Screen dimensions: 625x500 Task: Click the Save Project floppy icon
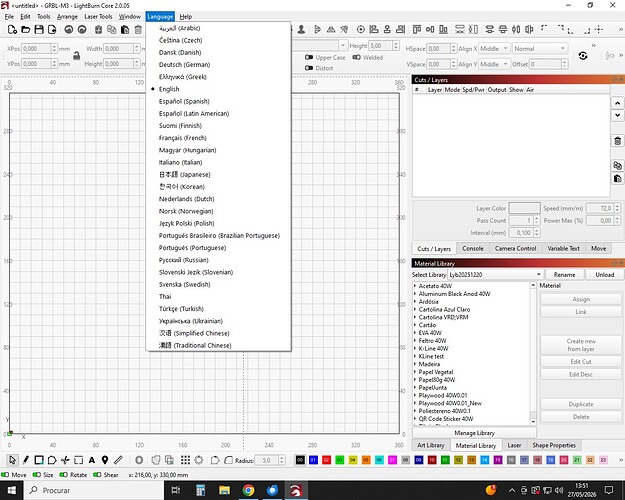point(39,30)
